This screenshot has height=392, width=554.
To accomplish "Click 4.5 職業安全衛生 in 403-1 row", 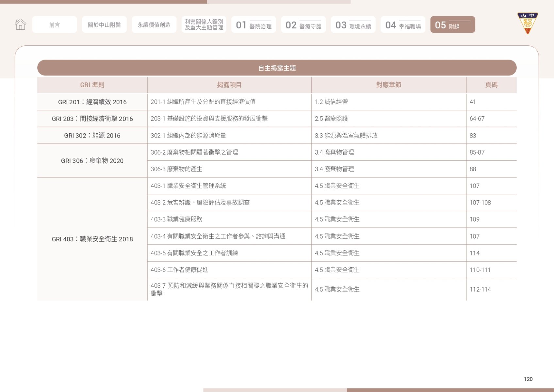I will pos(337,186).
